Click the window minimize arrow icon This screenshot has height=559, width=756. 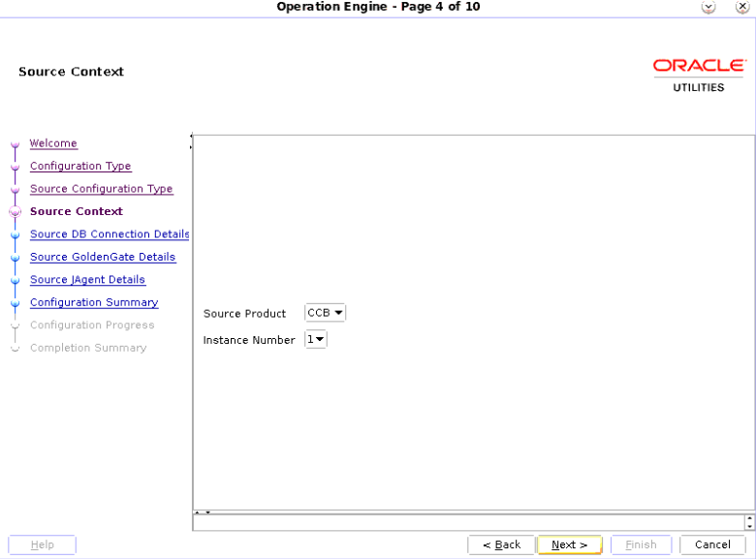[709, 7]
